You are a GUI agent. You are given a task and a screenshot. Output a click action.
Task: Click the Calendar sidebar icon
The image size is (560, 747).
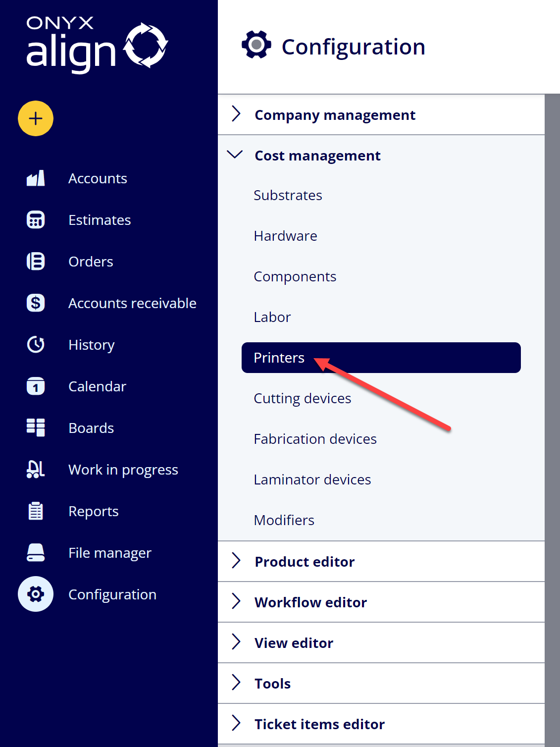[36, 386]
